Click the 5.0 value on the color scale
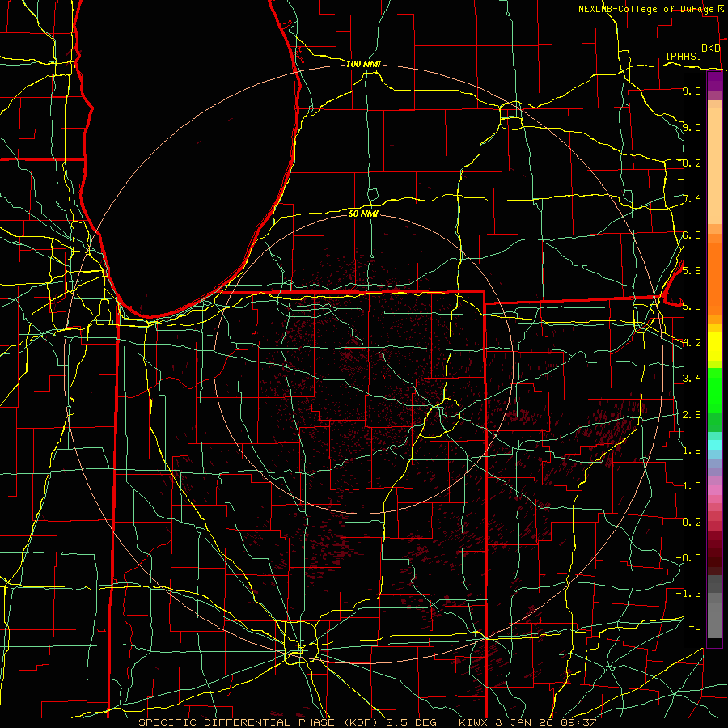This screenshot has width=728, height=728. point(692,307)
